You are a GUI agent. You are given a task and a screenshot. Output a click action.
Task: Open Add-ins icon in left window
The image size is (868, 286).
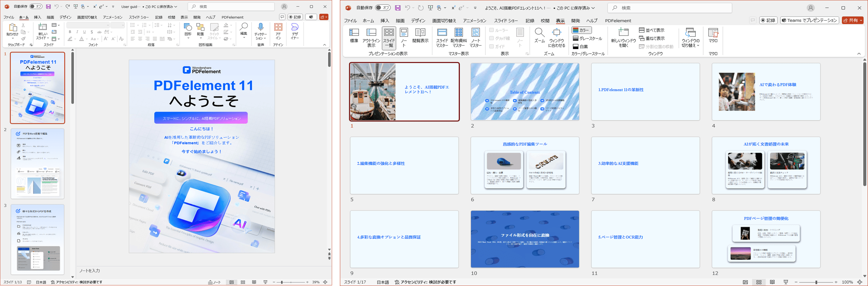click(278, 27)
